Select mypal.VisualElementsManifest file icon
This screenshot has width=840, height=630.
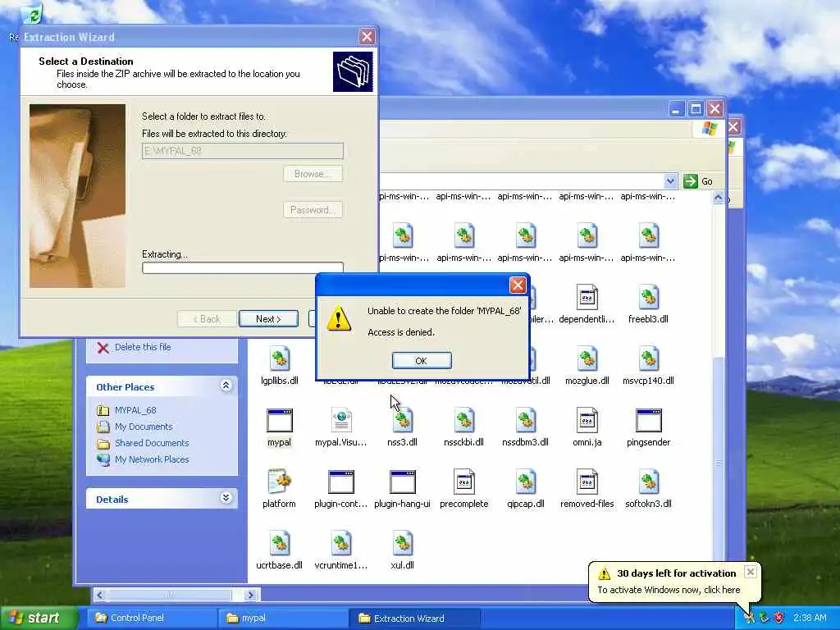tap(340, 421)
